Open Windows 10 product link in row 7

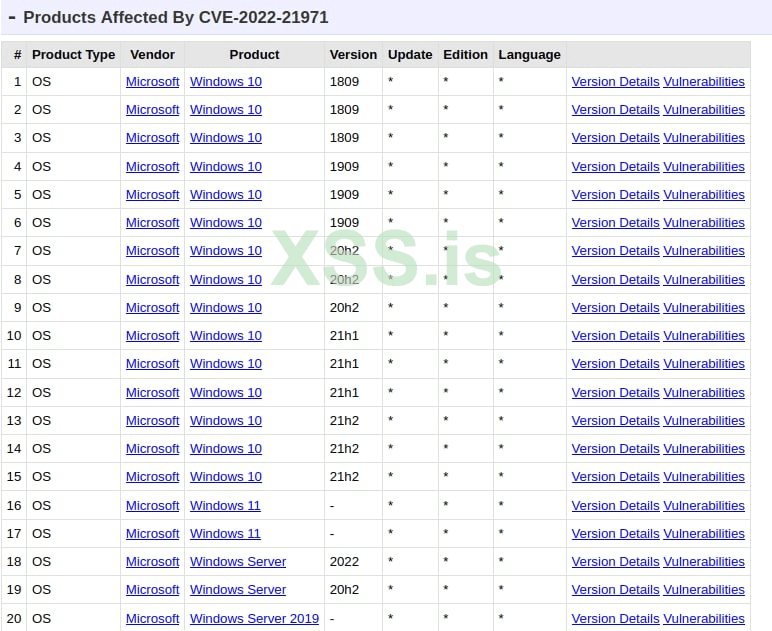(226, 251)
